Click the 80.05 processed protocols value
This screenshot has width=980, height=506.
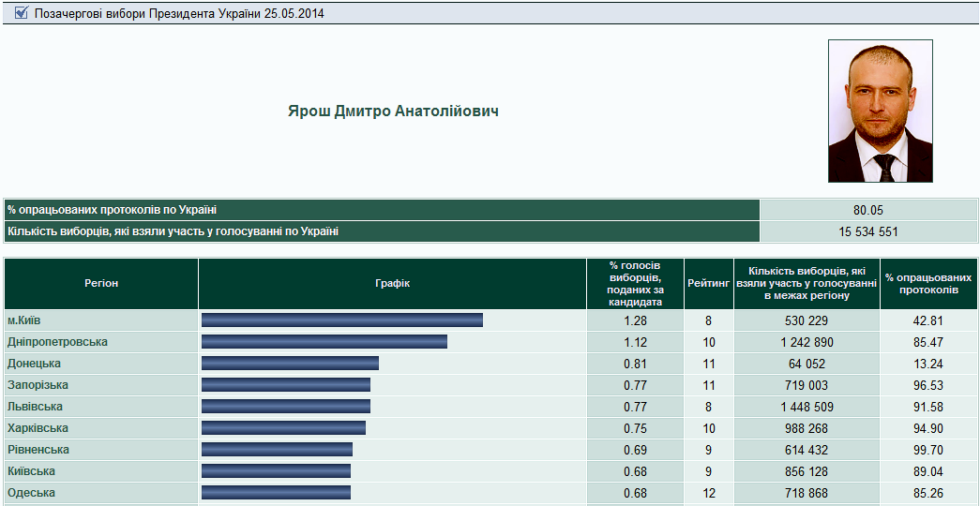point(867,210)
